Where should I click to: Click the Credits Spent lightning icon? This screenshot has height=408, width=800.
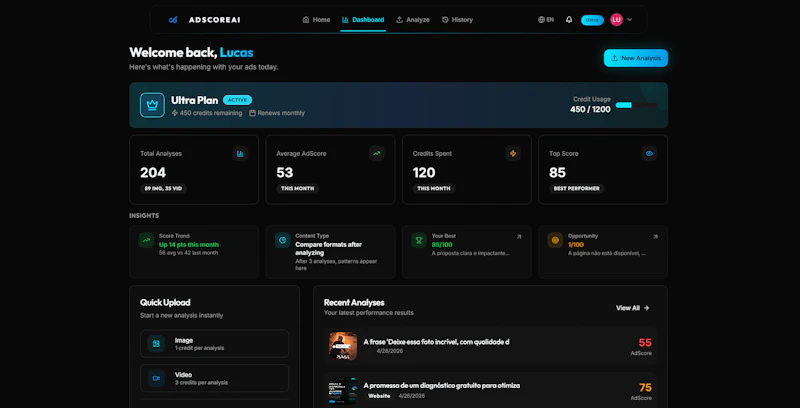coord(513,154)
